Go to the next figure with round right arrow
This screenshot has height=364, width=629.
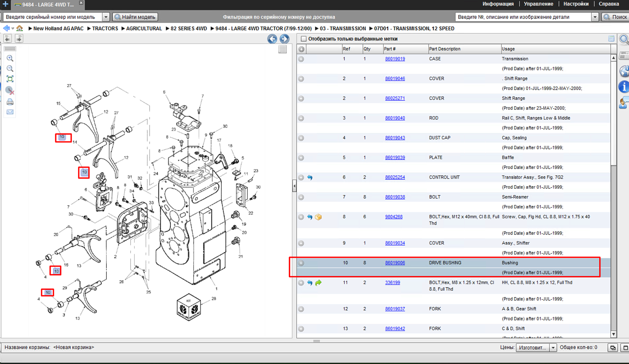pos(284,39)
